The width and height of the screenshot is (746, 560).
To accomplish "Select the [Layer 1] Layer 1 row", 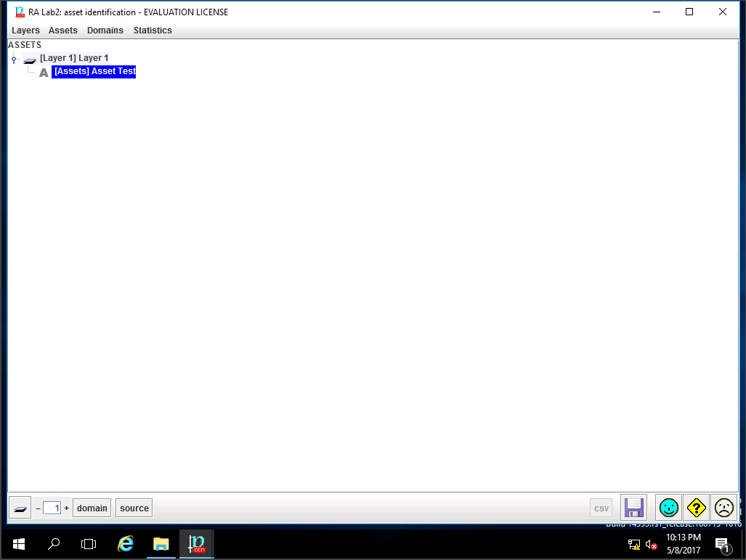I will tap(74, 58).
